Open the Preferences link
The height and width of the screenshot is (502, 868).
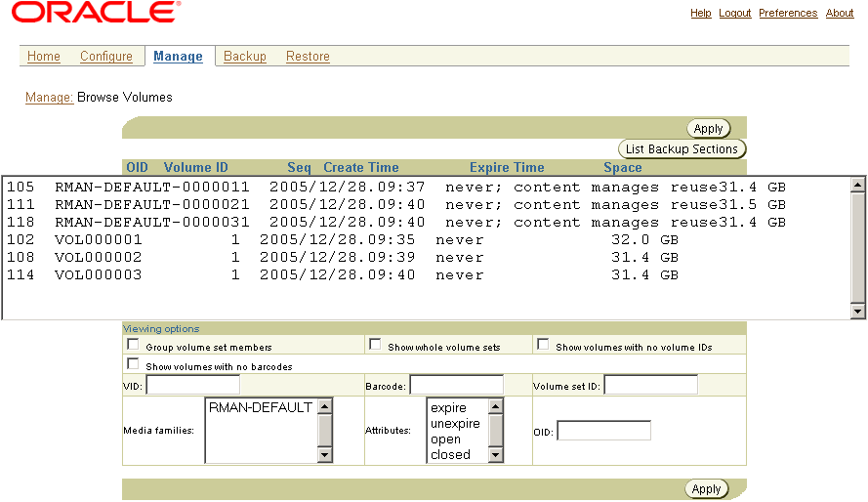(x=787, y=14)
